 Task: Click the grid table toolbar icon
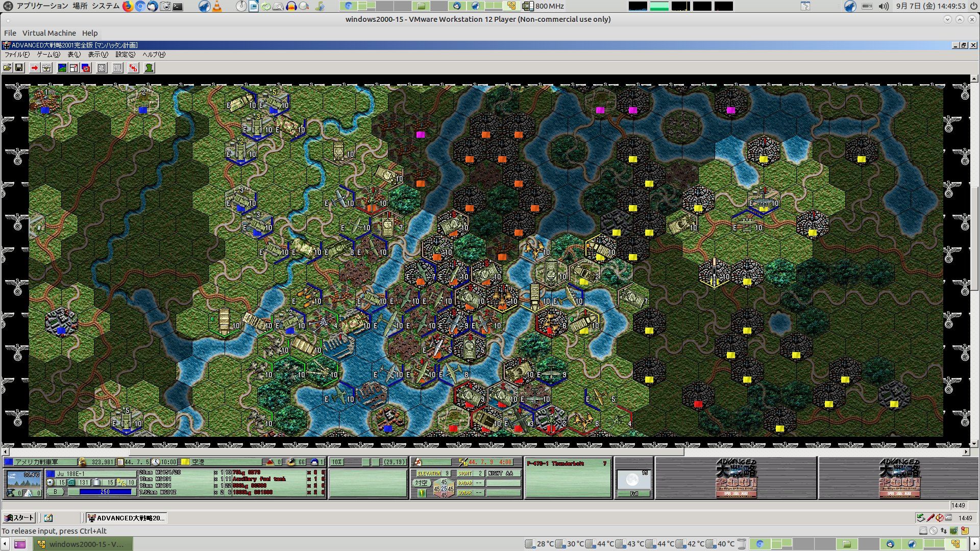102,68
